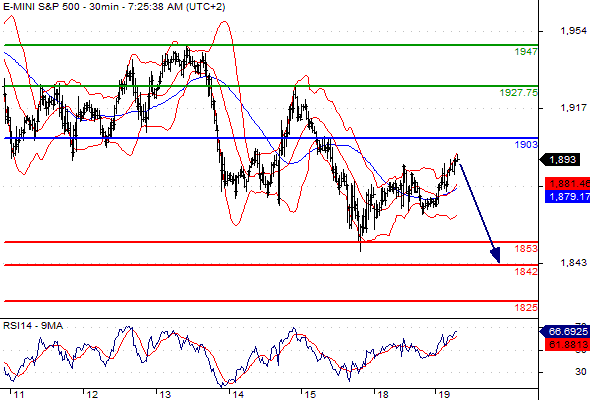
Task: Click date label 18 on time axis
Action: (383, 395)
